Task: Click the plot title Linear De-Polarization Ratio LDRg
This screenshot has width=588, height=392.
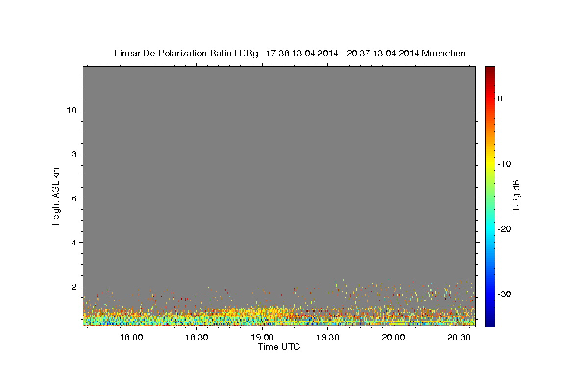Action: pos(186,53)
